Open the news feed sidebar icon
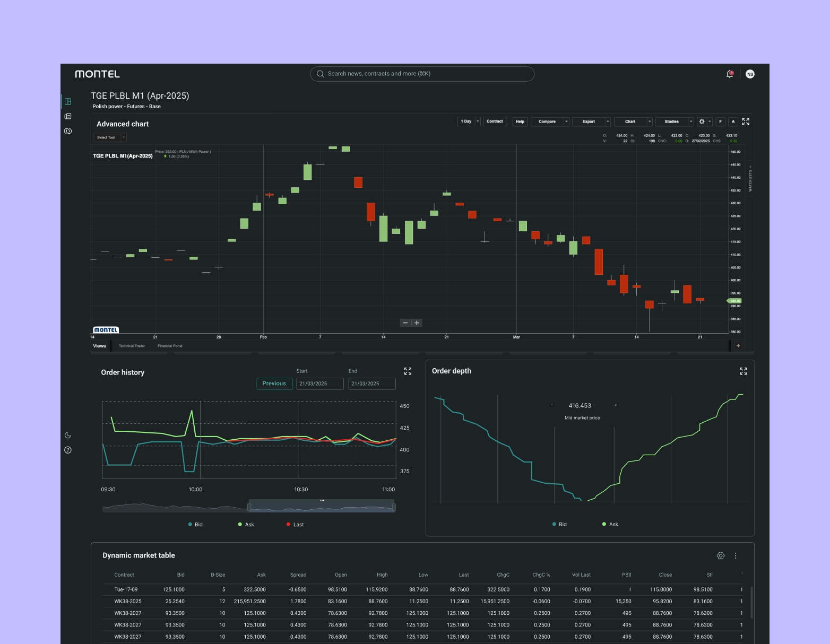This screenshot has height=644, width=830. [68, 116]
